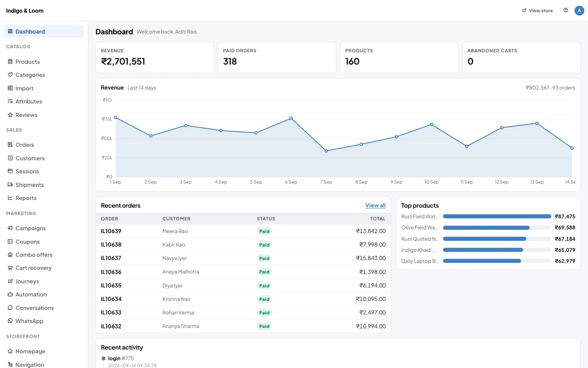Screen dimensions: 588x368
Task: Click the Paid Orders 318 card
Action: (277, 57)
